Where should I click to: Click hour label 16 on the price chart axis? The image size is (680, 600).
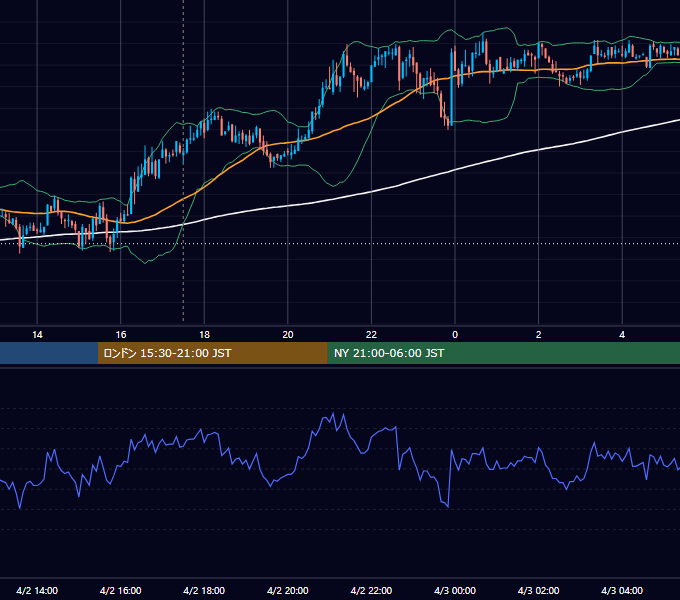[121, 335]
